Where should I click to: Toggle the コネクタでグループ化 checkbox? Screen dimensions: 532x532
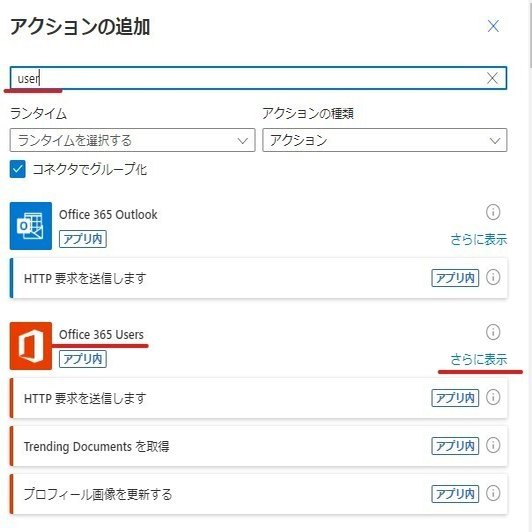[x=18, y=169]
